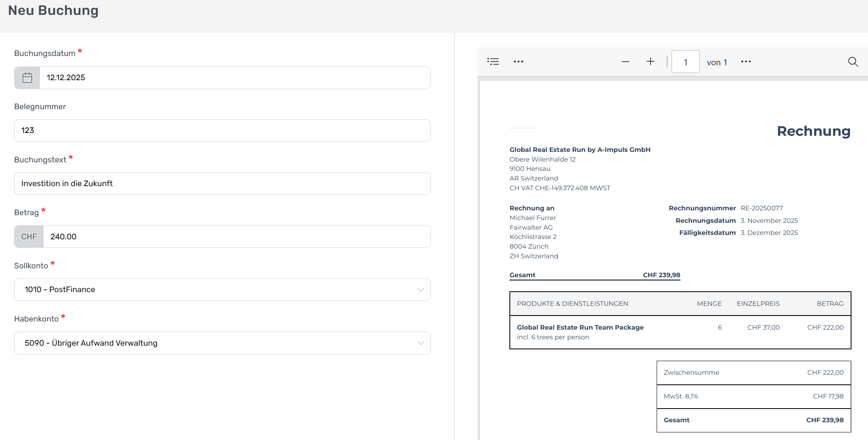Click the calendar icon beside Buchungsdatum
The image size is (868, 440).
pos(27,78)
